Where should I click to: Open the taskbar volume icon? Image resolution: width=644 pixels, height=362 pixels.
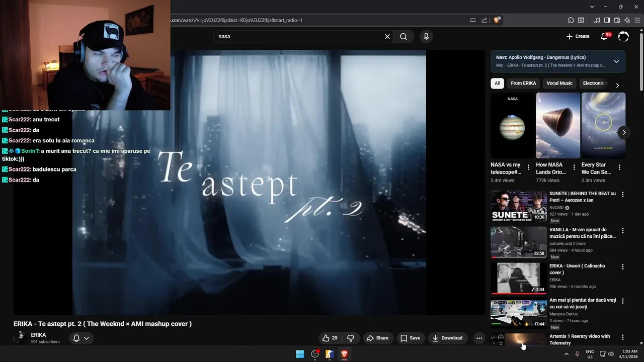(611, 354)
